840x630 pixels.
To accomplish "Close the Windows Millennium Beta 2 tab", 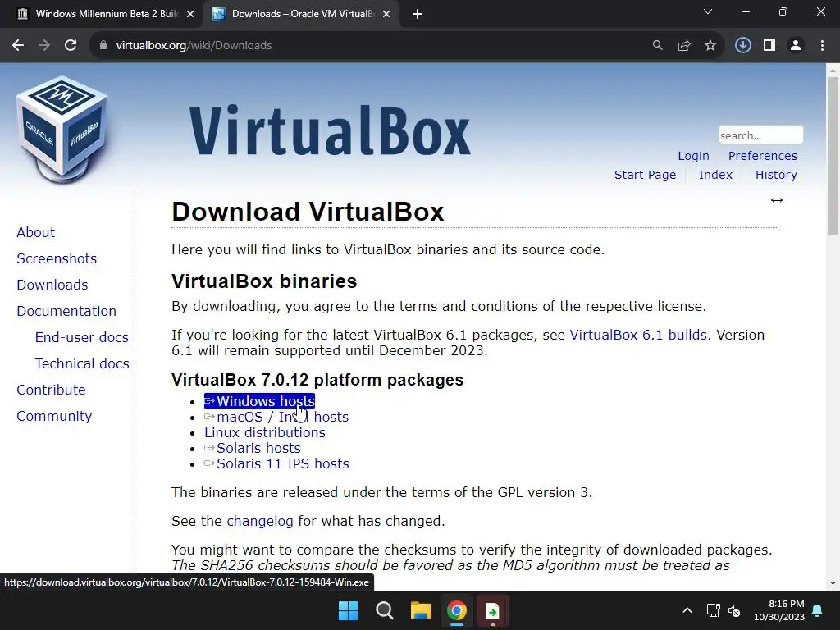I will tap(189, 14).
